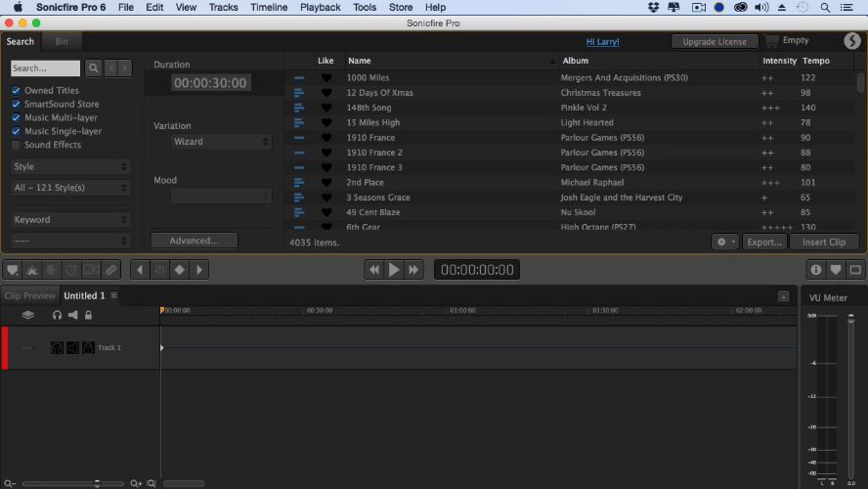The width and height of the screenshot is (868, 489).
Task: Disable the Music Multi-layer checkbox
Action: pos(16,117)
